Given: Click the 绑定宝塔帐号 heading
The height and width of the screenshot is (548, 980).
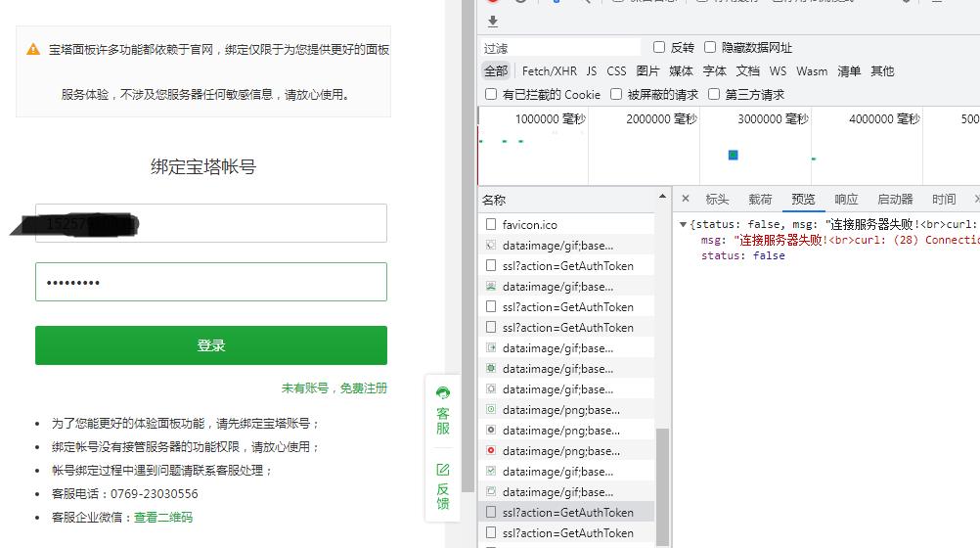Looking at the screenshot, I should coord(203,167).
